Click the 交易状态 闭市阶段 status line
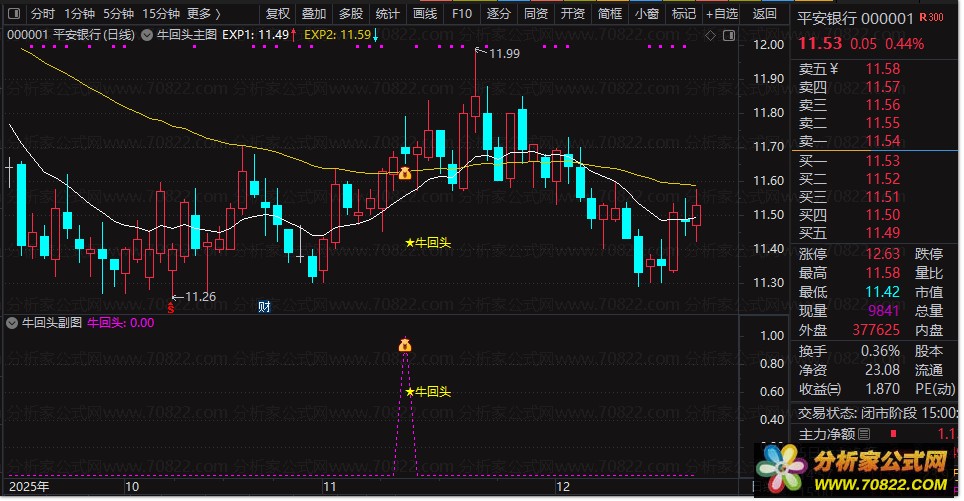Screen dimensions: 964x501 [877, 412]
